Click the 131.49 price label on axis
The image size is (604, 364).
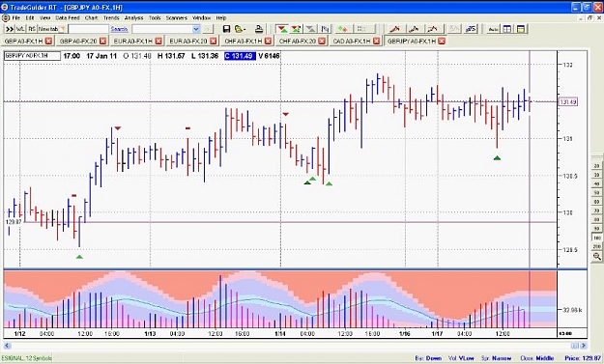pos(568,102)
